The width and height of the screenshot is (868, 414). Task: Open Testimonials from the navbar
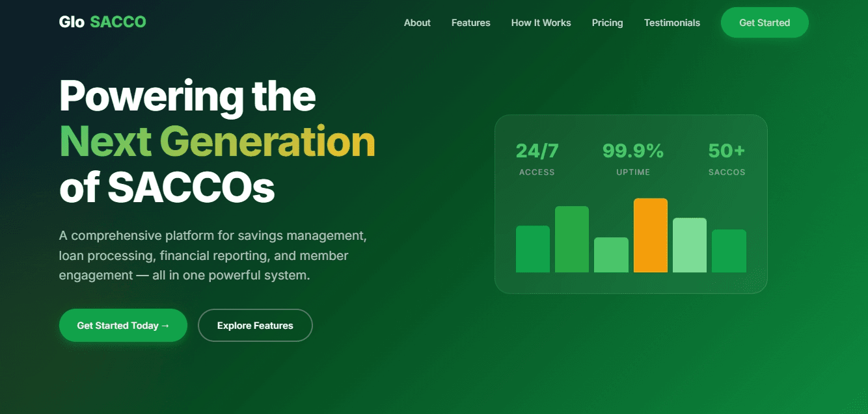[671, 23]
